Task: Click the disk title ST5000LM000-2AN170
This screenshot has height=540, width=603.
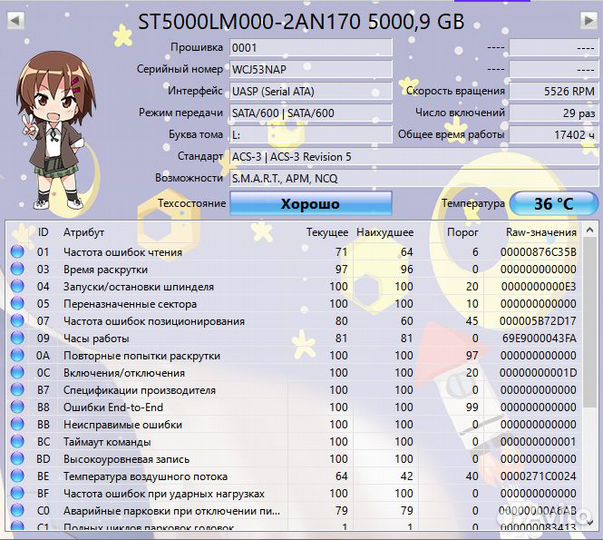Action: pyautogui.click(x=249, y=22)
